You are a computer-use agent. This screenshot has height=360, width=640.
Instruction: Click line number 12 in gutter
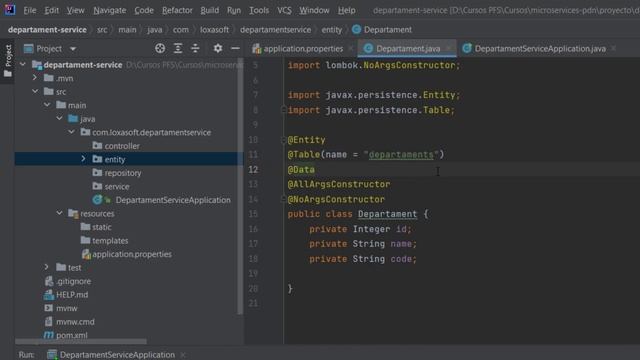pos(253,169)
